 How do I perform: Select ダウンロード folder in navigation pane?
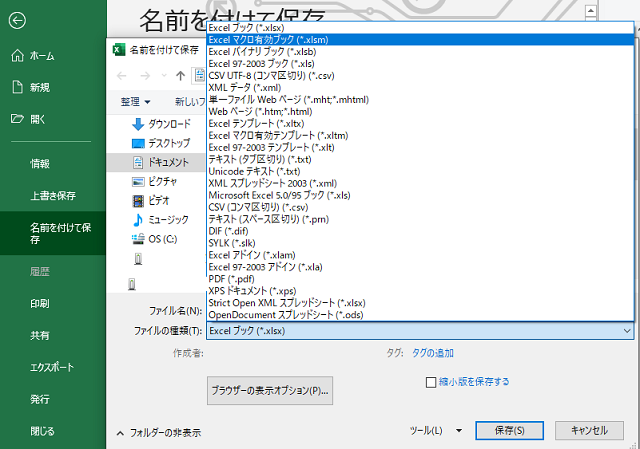169,124
